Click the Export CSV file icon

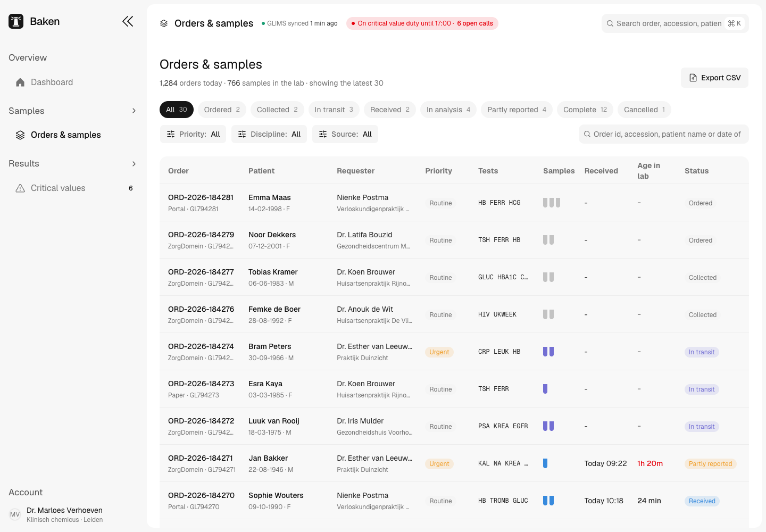(693, 78)
